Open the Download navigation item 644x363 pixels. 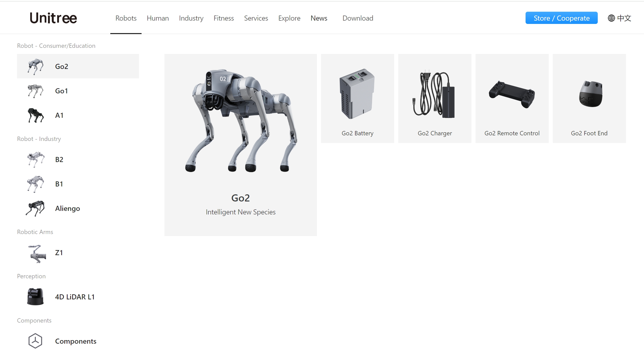358,18
